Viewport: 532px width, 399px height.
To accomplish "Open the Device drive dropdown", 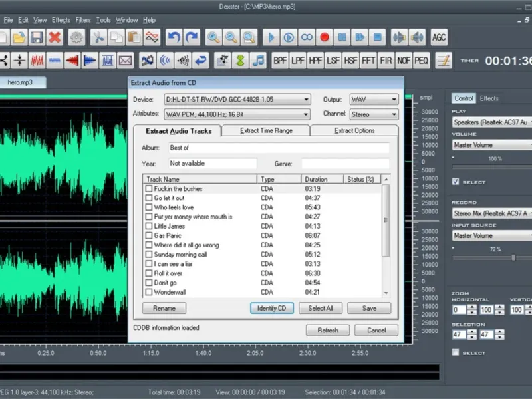I will tap(237, 99).
